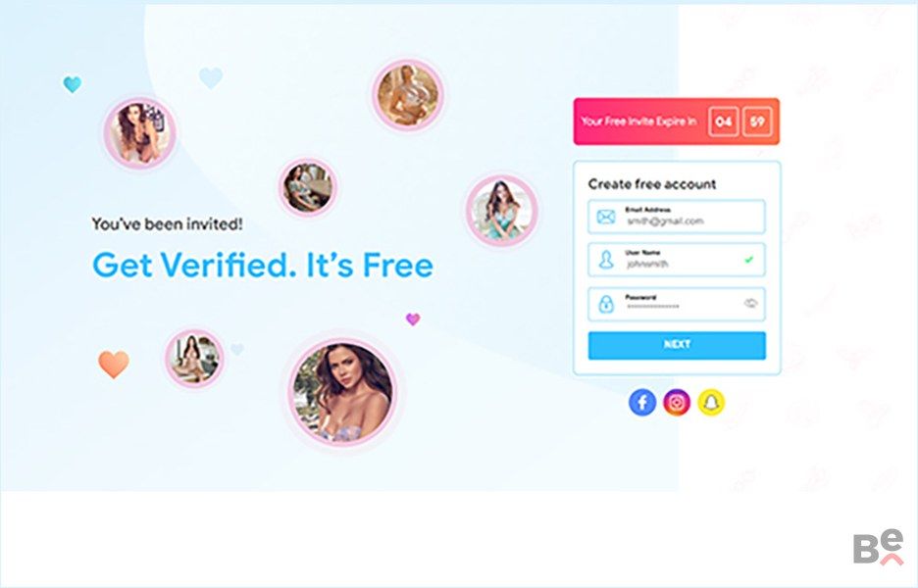
Task: Click the Facebook sign-up icon
Action: (x=641, y=403)
